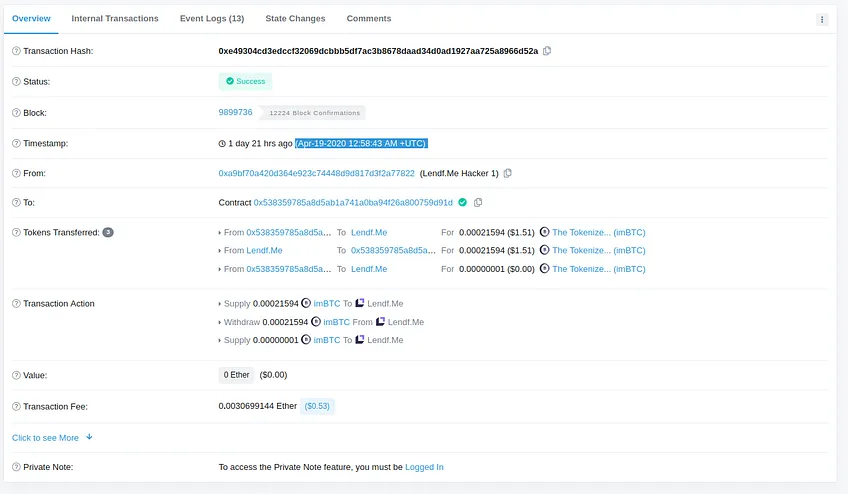Click help icon beside Private Note
The image size is (848, 494).
pos(16,467)
